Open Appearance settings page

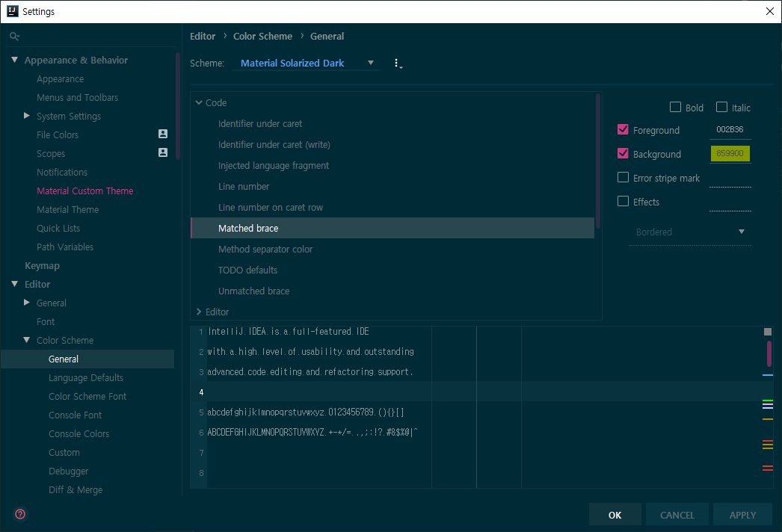[60, 78]
